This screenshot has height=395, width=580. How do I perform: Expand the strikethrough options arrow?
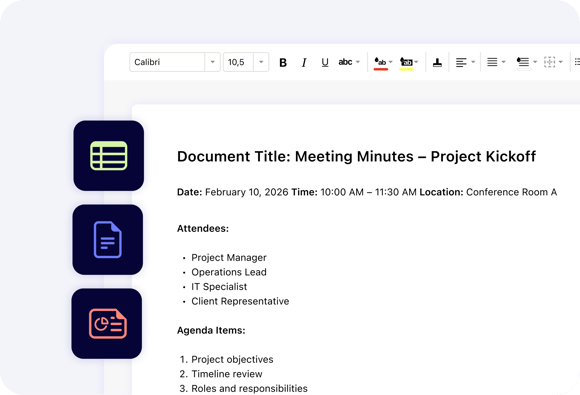point(358,62)
